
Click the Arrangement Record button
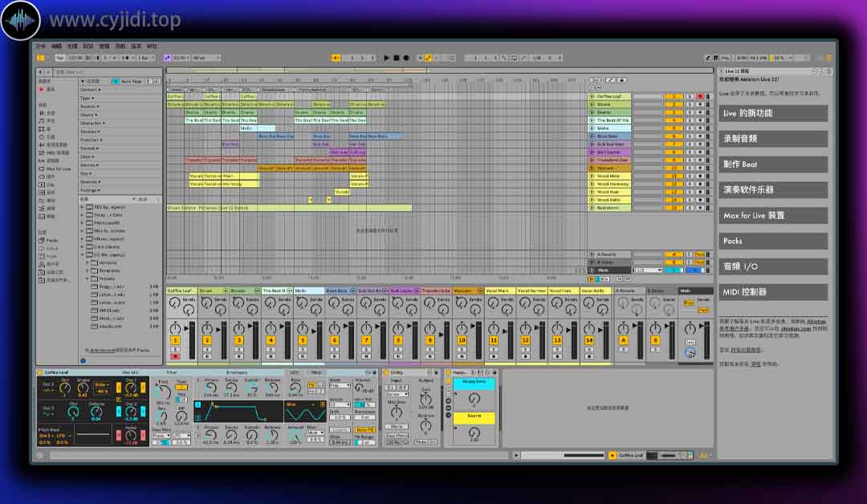406,58
